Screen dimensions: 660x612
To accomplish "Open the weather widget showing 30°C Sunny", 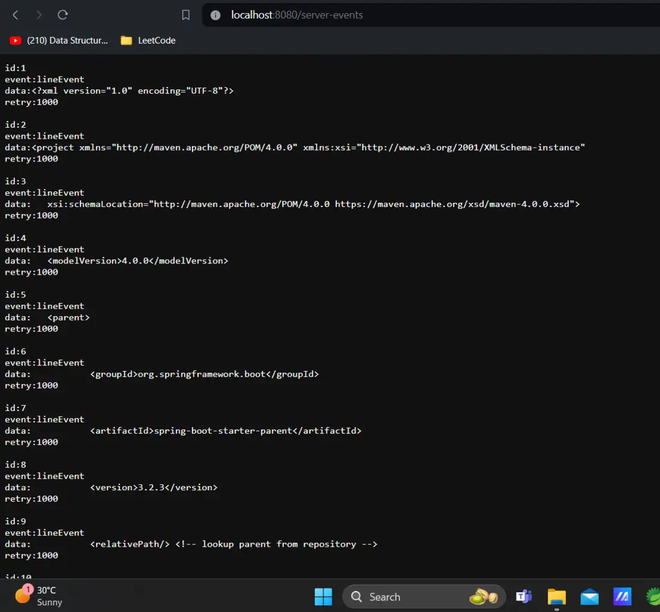I will 39,596.
